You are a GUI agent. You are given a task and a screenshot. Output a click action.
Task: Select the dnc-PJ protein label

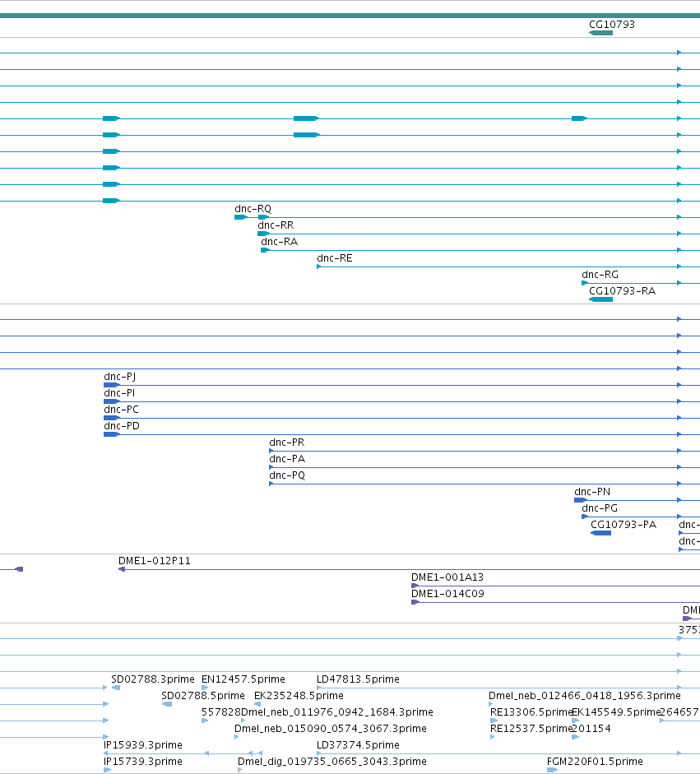pyautogui.click(x=119, y=377)
